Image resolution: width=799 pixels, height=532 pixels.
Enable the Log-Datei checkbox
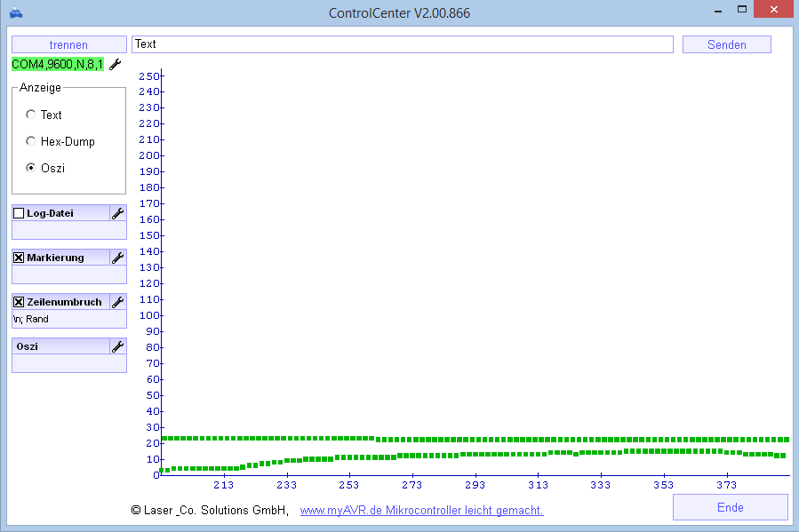click(19, 213)
